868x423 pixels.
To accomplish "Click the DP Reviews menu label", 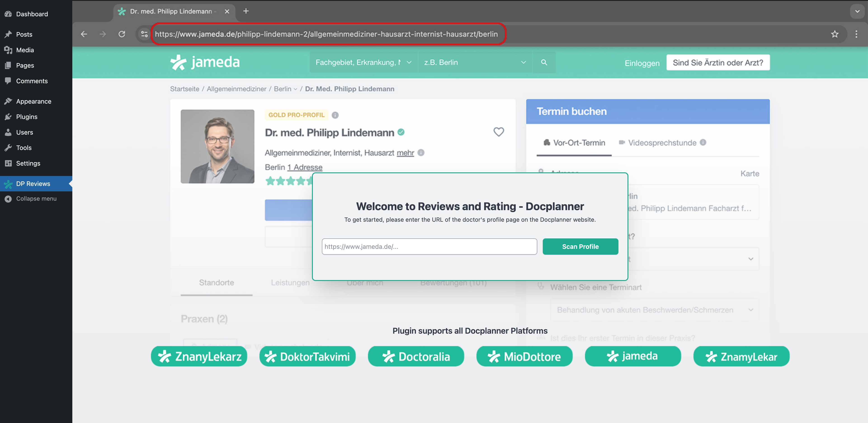I will (33, 184).
